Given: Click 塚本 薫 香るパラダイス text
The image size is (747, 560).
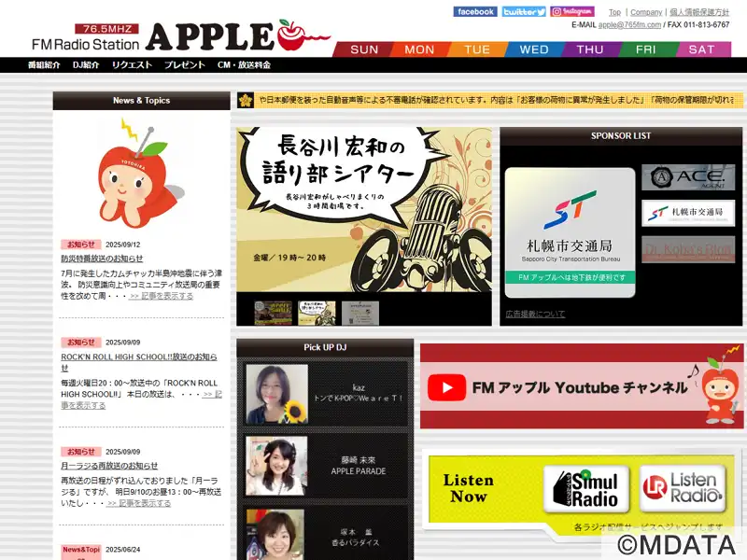Looking at the screenshot, I should [x=356, y=538].
